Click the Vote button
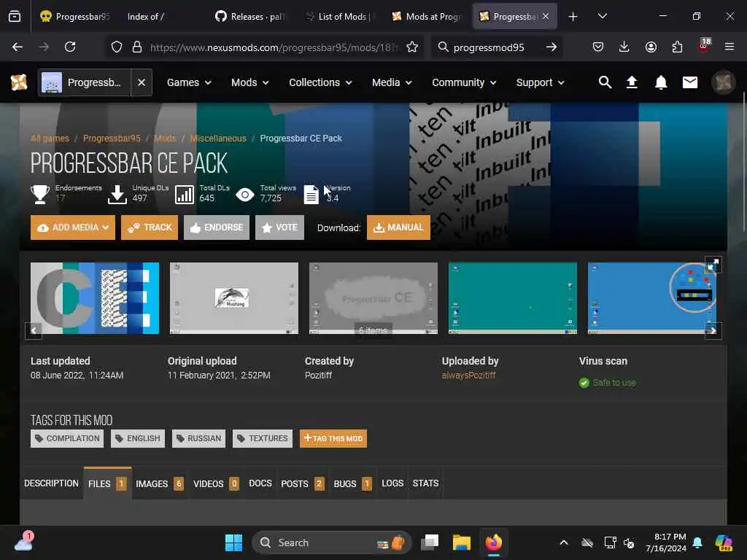The height and width of the screenshot is (560, 747). [279, 227]
